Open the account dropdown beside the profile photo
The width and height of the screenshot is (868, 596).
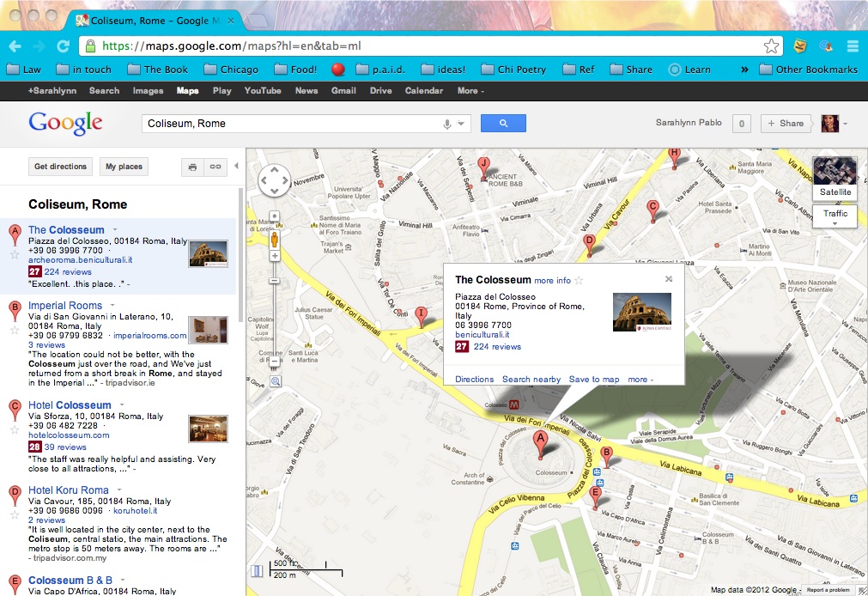845,124
